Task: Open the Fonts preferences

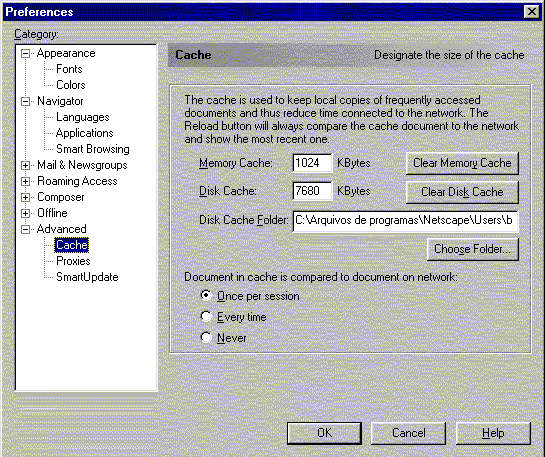Action: (69, 69)
